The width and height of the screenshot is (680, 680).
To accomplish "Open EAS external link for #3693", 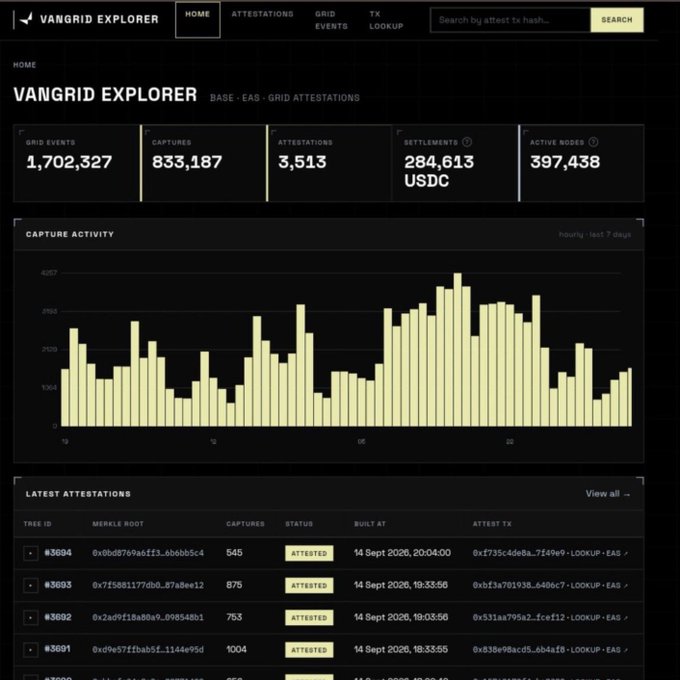I will (x=617, y=585).
